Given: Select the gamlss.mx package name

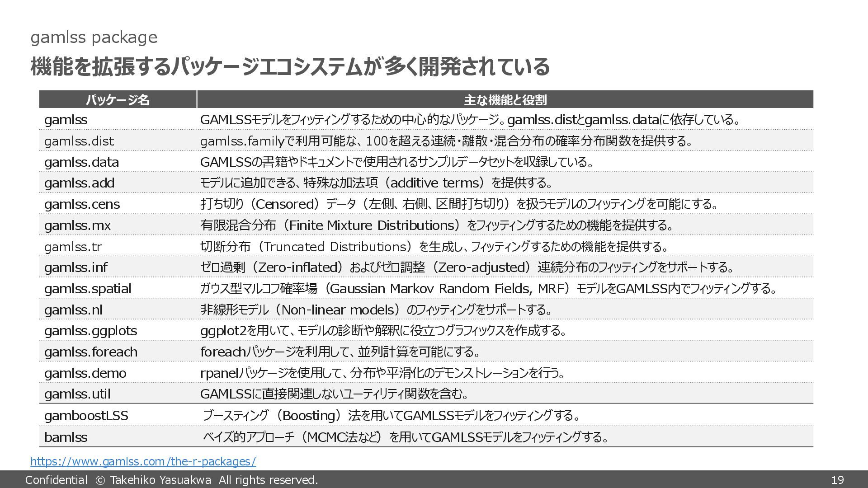Looking at the screenshot, I should pyautogui.click(x=77, y=225).
